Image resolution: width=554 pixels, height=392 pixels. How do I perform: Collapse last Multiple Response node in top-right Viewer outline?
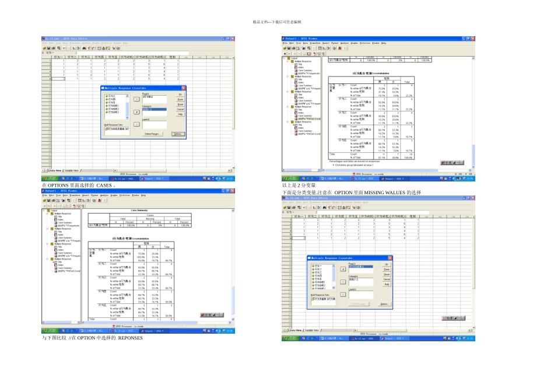(287, 122)
